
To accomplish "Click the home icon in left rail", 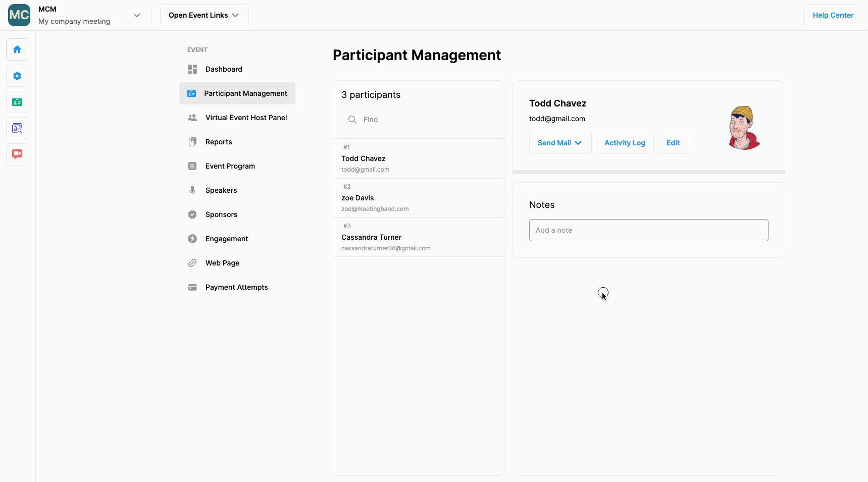I will 17,49.
